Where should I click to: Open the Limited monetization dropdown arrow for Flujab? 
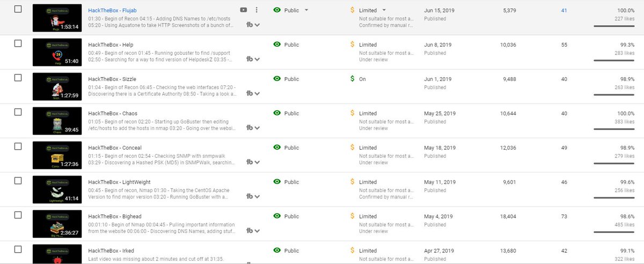384,10
